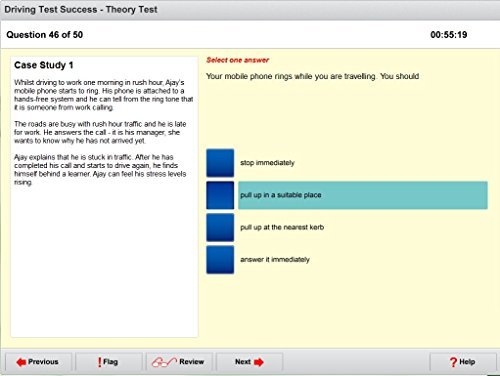Viewport: 500px width, 376px height.
Task: Click the Case Study 1 heading
Action: [x=44, y=65]
